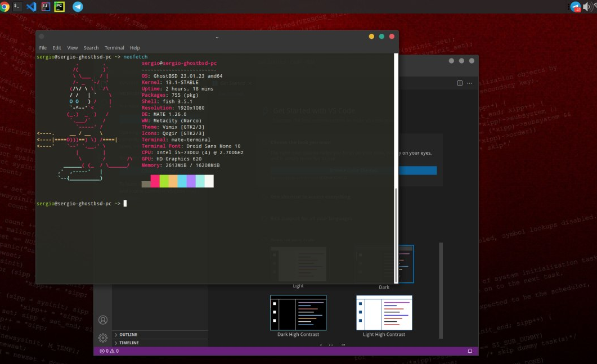Open VS Code editor More Actions ellipsis
Screen dimensions: 597x364
click(x=469, y=83)
